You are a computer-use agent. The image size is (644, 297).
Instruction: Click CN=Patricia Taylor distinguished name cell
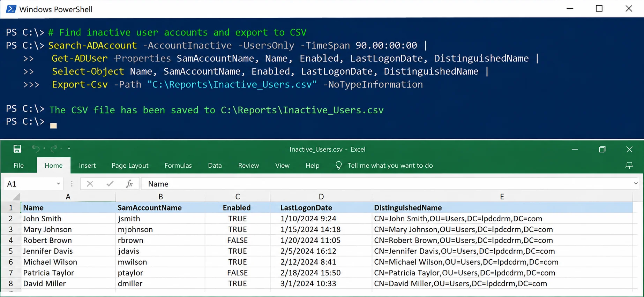click(502, 273)
